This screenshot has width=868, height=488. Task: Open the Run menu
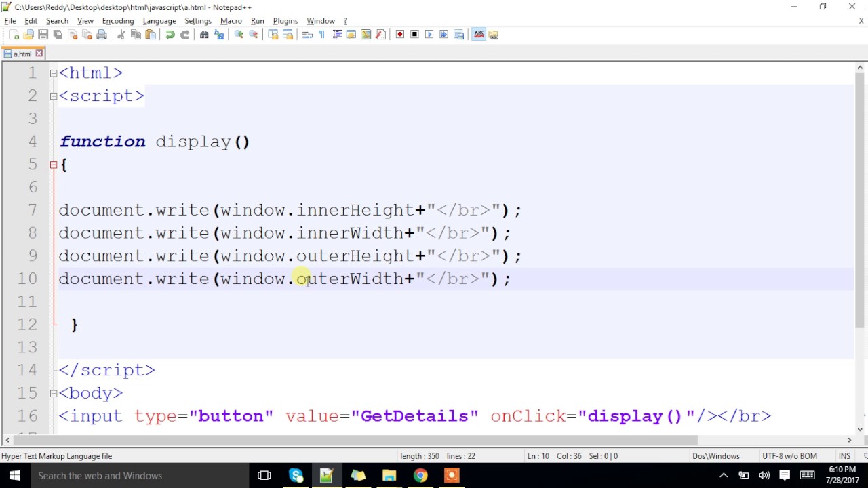258,21
